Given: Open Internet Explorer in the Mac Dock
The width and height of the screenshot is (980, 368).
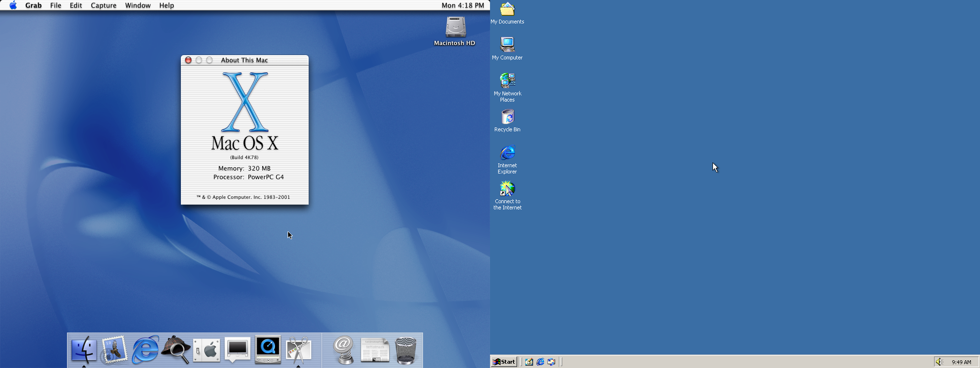Looking at the screenshot, I should pos(145,350).
